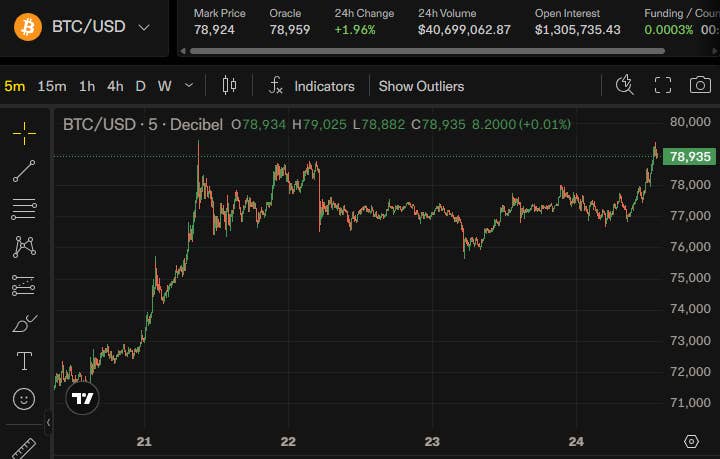Select the Text annotation tool
This screenshot has height=459, width=720.
click(x=24, y=361)
